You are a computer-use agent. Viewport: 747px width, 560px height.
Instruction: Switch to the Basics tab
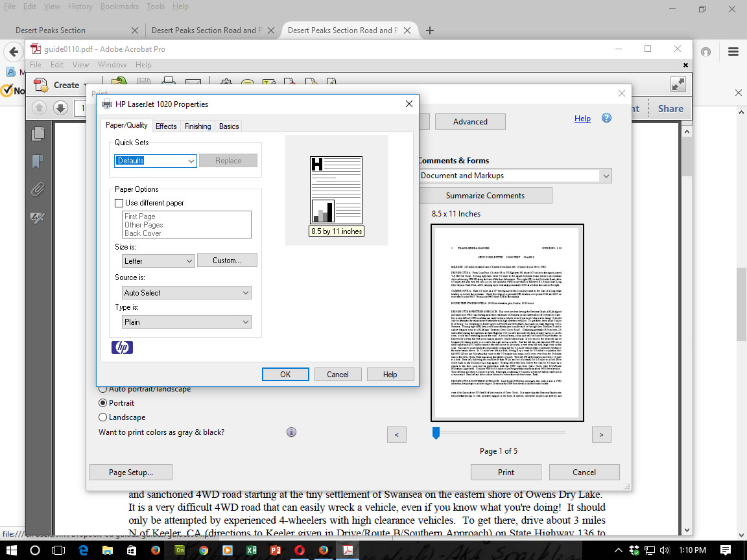pos(229,126)
